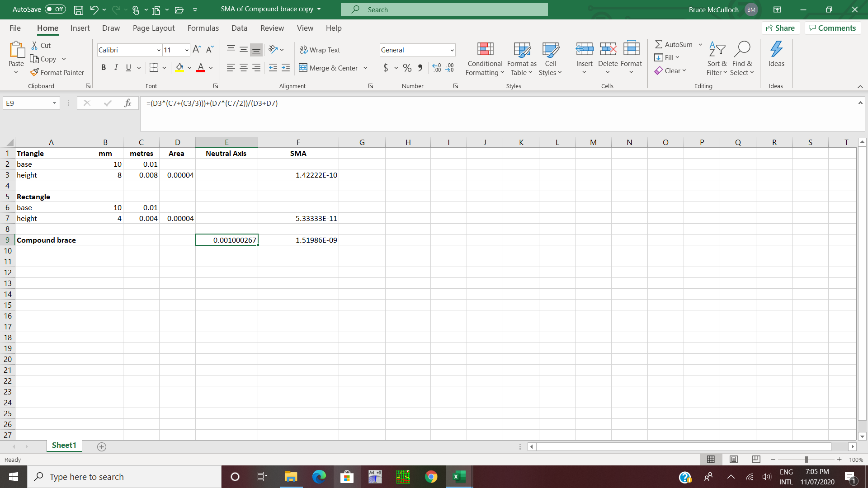
Task: Switch to Page Break Preview view
Action: (756, 460)
